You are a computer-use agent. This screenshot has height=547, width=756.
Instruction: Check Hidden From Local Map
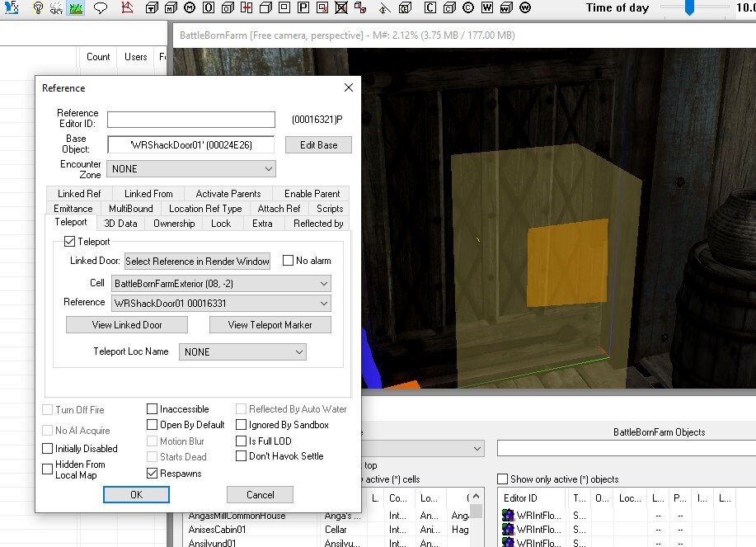47,469
